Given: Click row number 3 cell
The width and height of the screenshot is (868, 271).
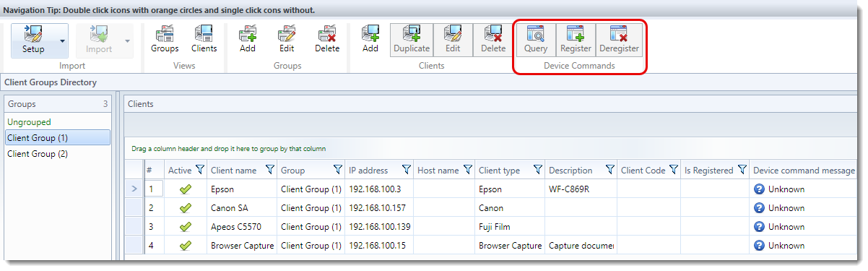Looking at the screenshot, I should (x=154, y=227).
